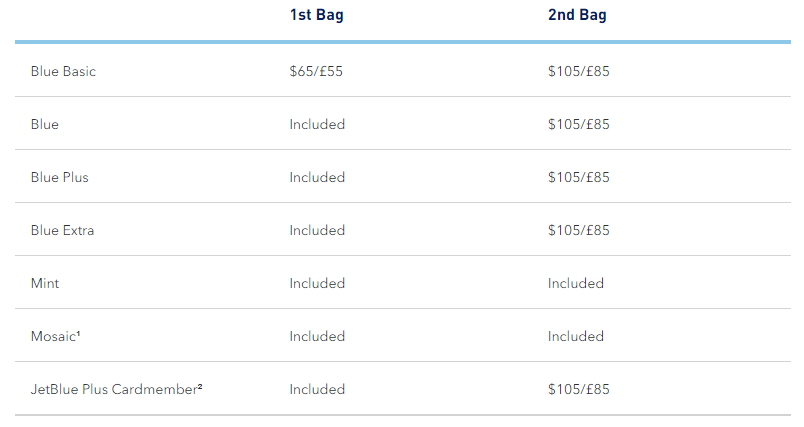Click Blue Plus second bag $105/£85 fee
Viewport: 804px width, 427px height.
578,178
